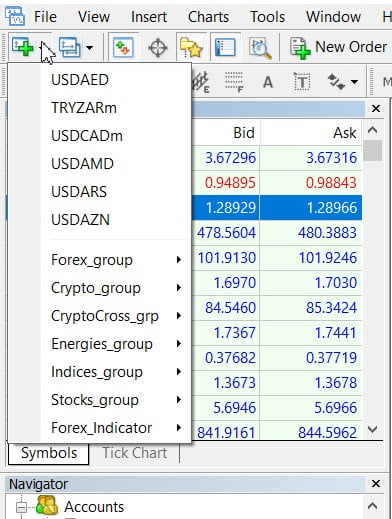This screenshot has height=519, width=392.
Task: Switch to the Tick Chart tab
Action: (135, 453)
